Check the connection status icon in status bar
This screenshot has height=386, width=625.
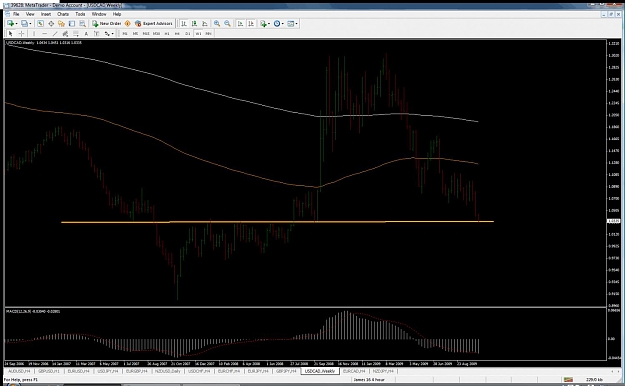[568, 379]
